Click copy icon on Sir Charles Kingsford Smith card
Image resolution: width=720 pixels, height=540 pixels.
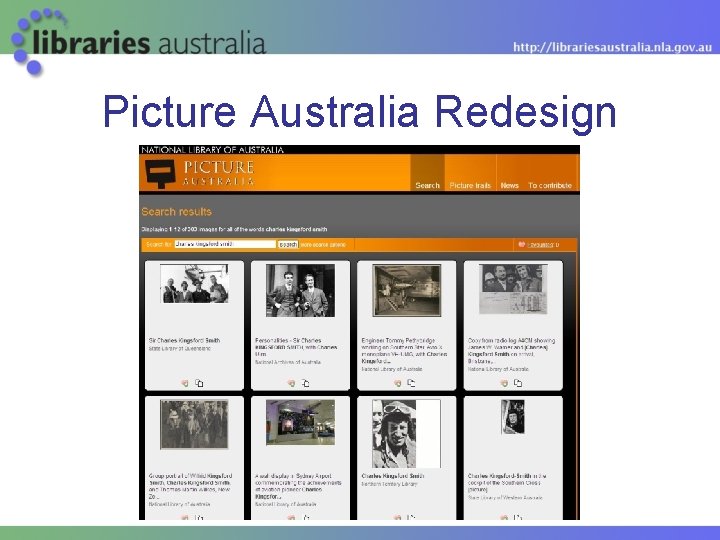pyautogui.click(x=199, y=383)
